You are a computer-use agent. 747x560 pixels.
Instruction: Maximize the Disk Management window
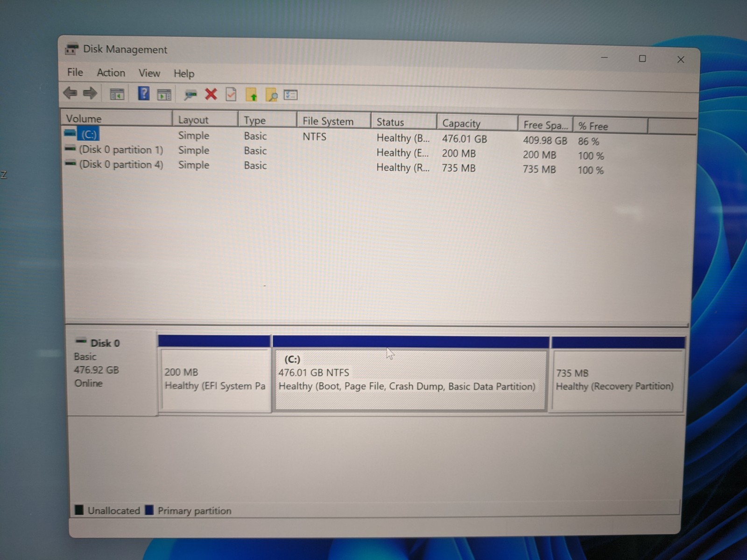pos(642,58)
